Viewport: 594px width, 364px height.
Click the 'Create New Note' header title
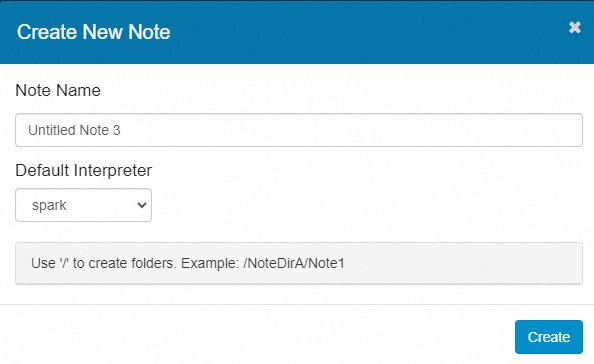click(x=94, y=32)
